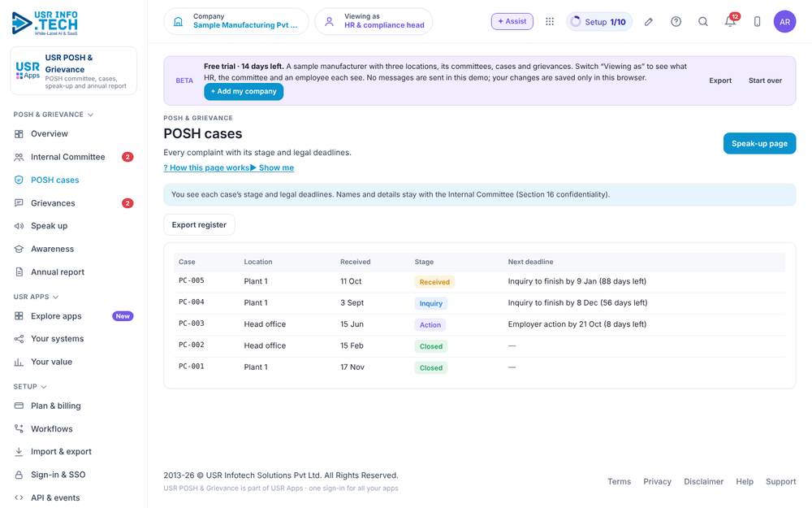Image resolution: width=812 pixels, height=508 pixels.
Task: Open the Terms footer link
Action: coord(620,481)
